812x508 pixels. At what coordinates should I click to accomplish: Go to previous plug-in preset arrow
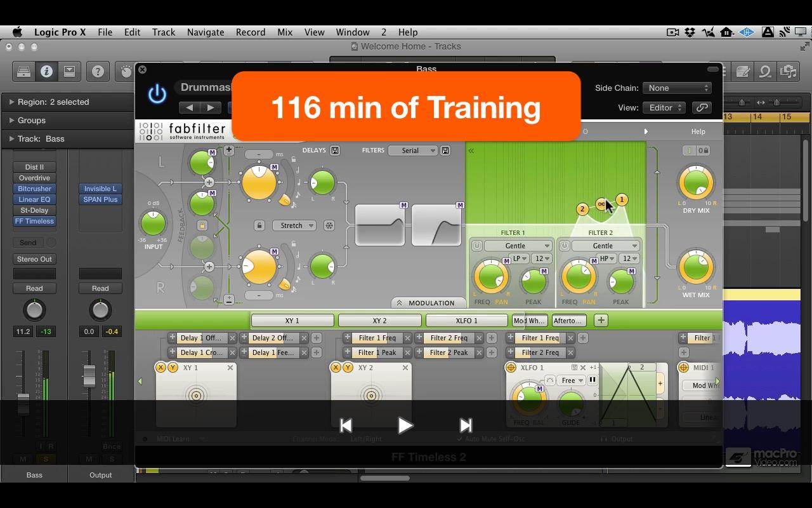189,107
